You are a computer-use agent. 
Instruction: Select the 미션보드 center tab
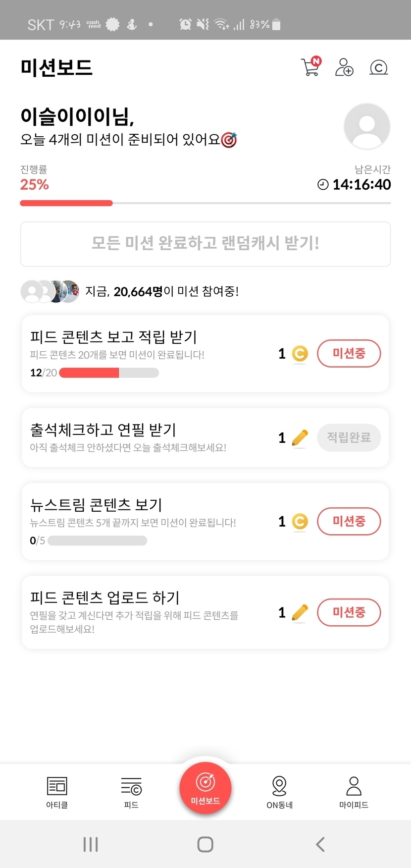click(x=205, y=788)
